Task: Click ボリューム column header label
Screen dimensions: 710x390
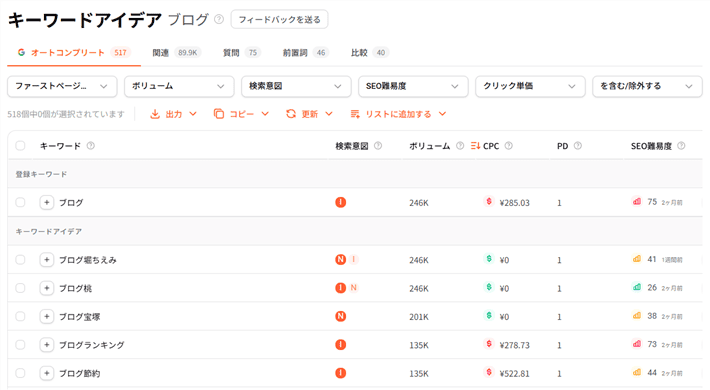Action: click(430, 146)
